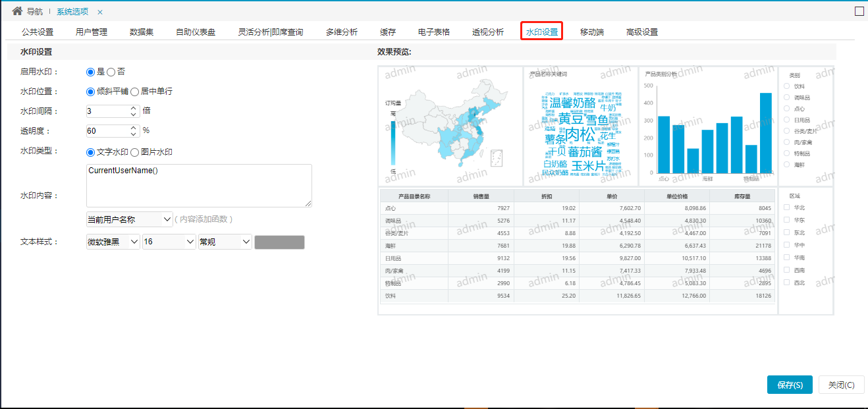
Task: Click the 肉松 word in word cloud
Action: 580,136
